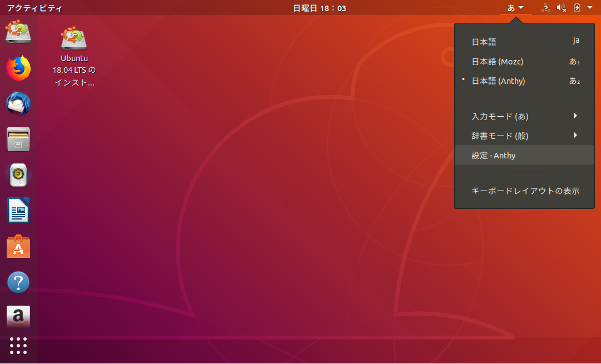
Task: Switch to 日本語 (Mozc) input source
Action: (x=497, y=62)
